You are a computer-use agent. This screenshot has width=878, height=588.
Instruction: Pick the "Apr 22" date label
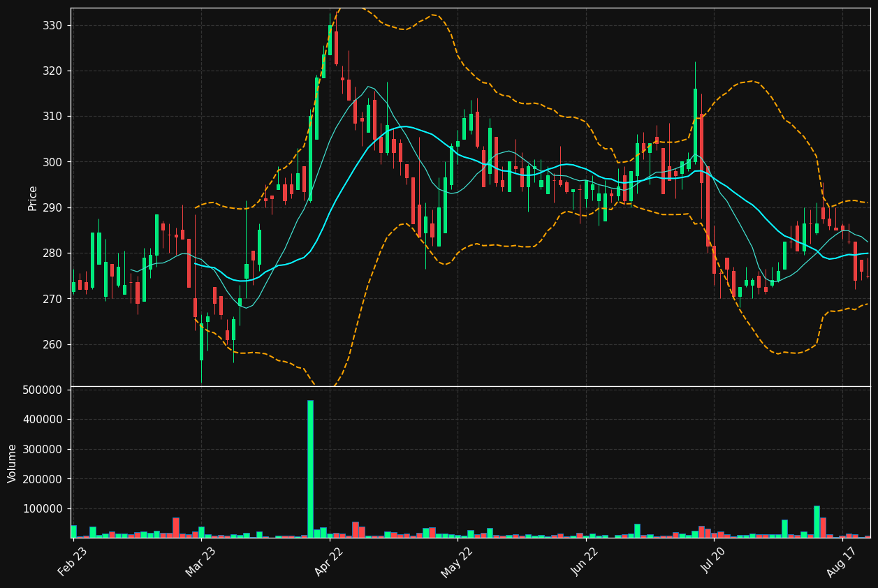click(329, 561)
